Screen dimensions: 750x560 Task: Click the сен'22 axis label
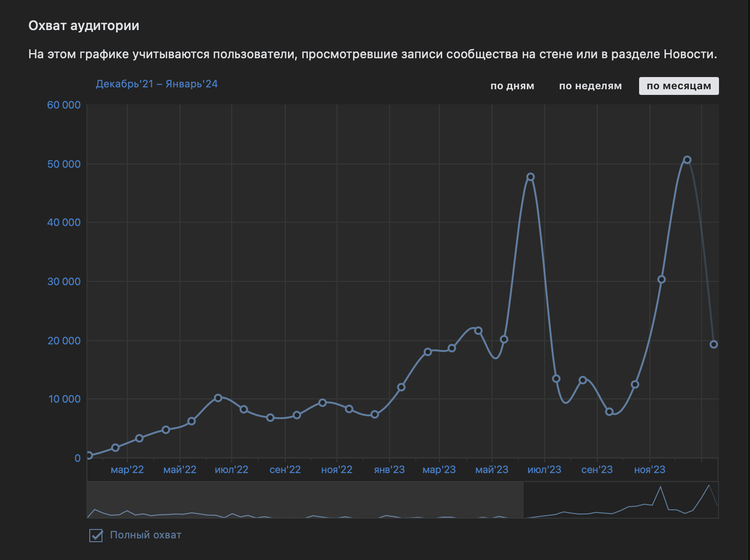[285, 470]
